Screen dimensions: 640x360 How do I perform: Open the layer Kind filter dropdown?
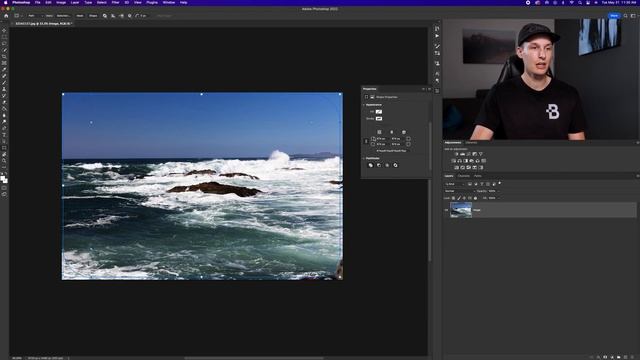click(455, 184)
